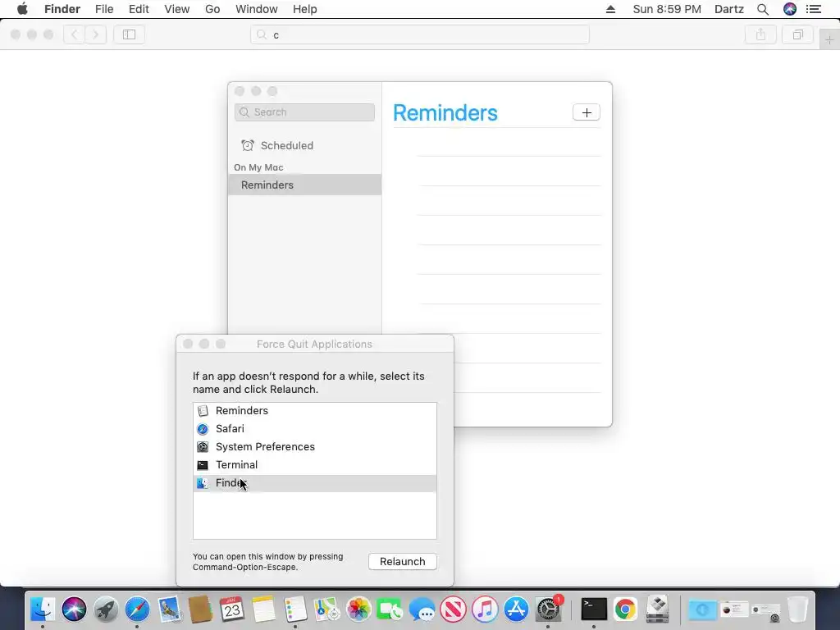The height and width of the screenshot is (630, 840).
Task: Show Safari tab overview button
Action: [x=797, y=34]
